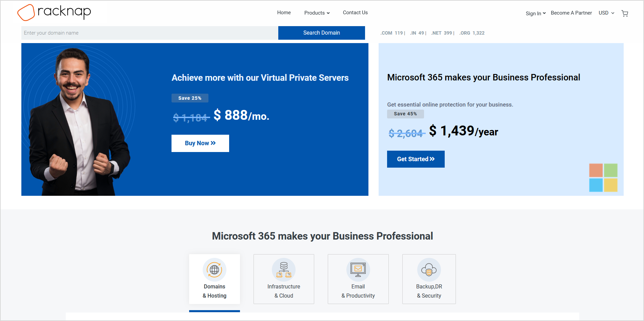Open the Become A Partner link
This screenshot has height=321, width=644.
click(x=571, y=13)
